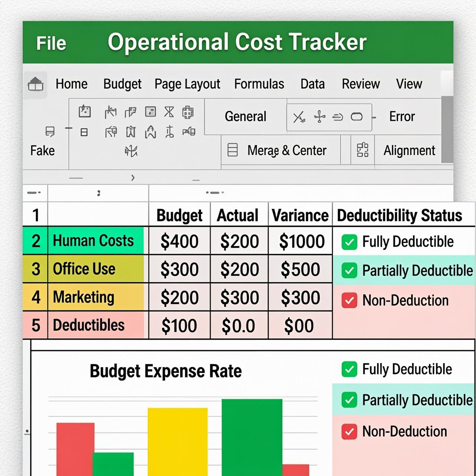Click the arrow-lines icon beside rounded rectangle

point(338,117)
